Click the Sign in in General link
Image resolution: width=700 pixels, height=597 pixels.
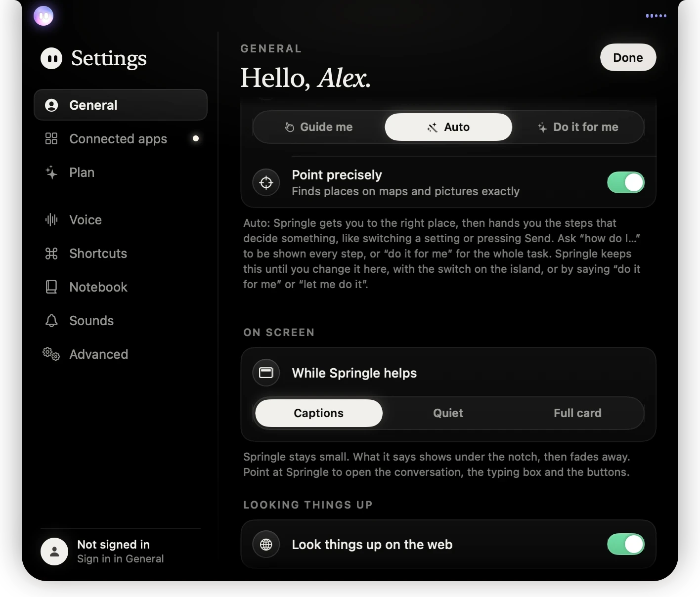120,559
